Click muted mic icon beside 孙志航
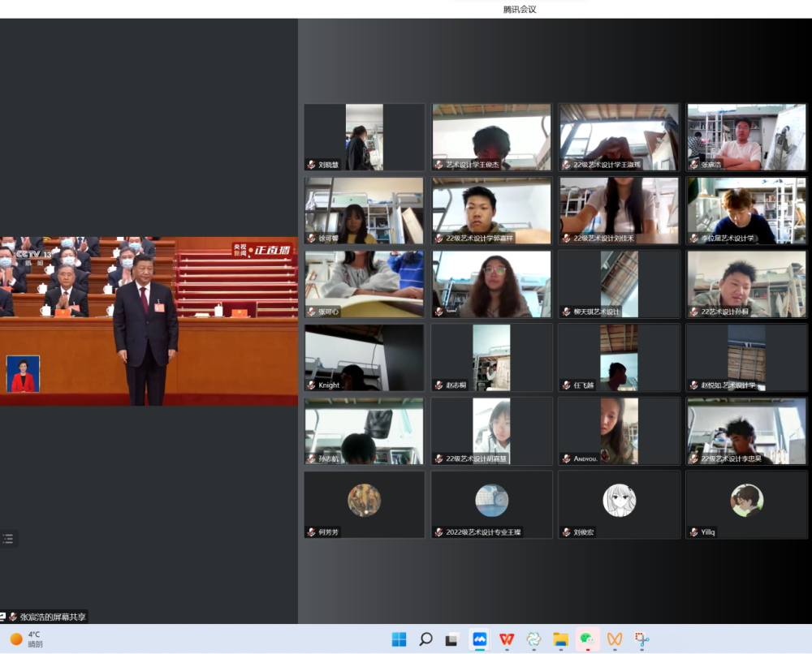The height and width of the screenshot is (654, 812). click(311, 458)
